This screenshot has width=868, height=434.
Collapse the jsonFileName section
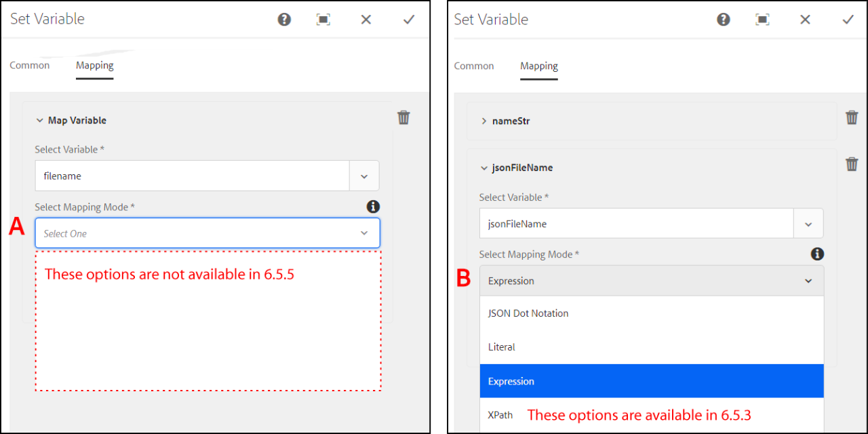point(484,167)
